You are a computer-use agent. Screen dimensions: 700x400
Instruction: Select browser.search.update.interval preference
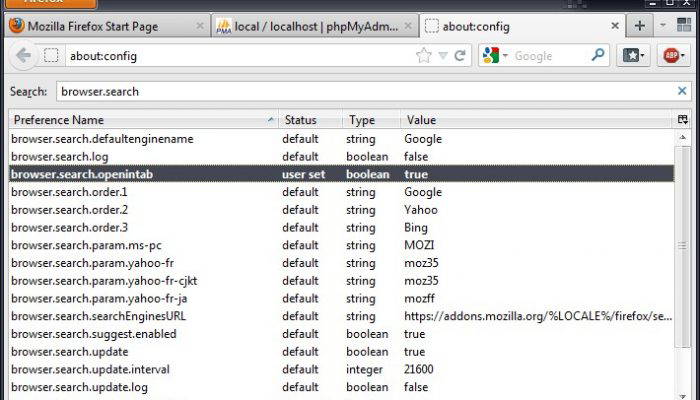(x=90, y=370)
